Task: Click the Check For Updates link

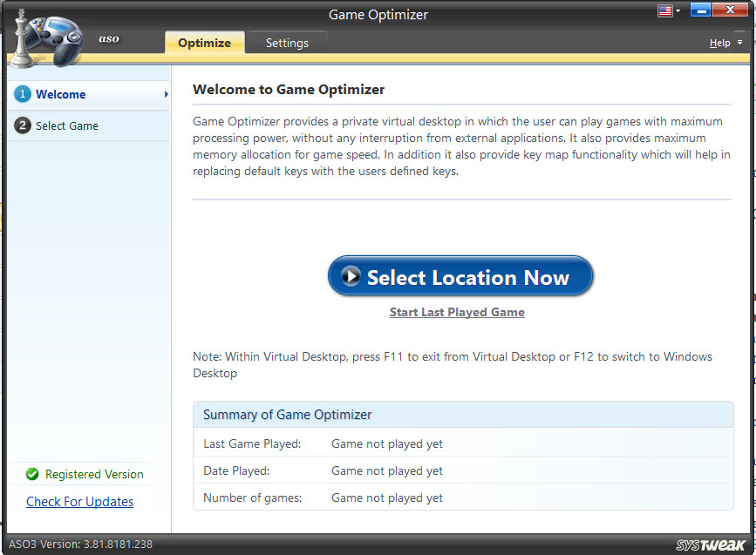Action: [x=79, y=501]
